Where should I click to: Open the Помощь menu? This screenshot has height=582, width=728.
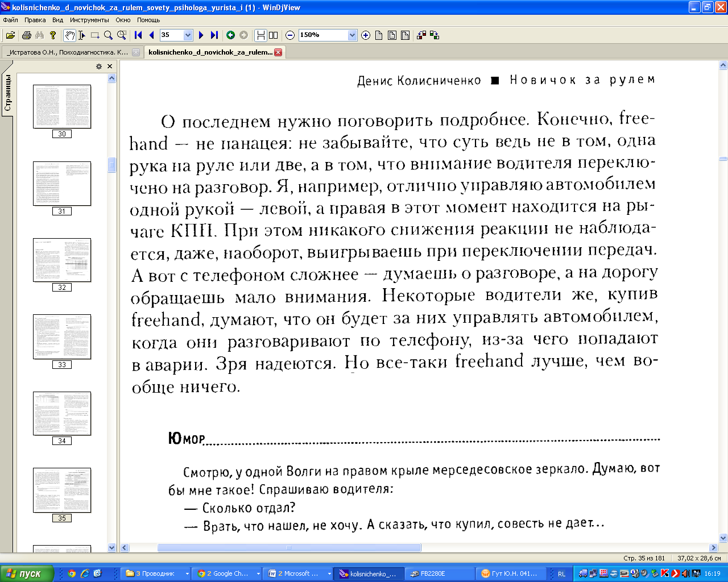coord(148,20)
